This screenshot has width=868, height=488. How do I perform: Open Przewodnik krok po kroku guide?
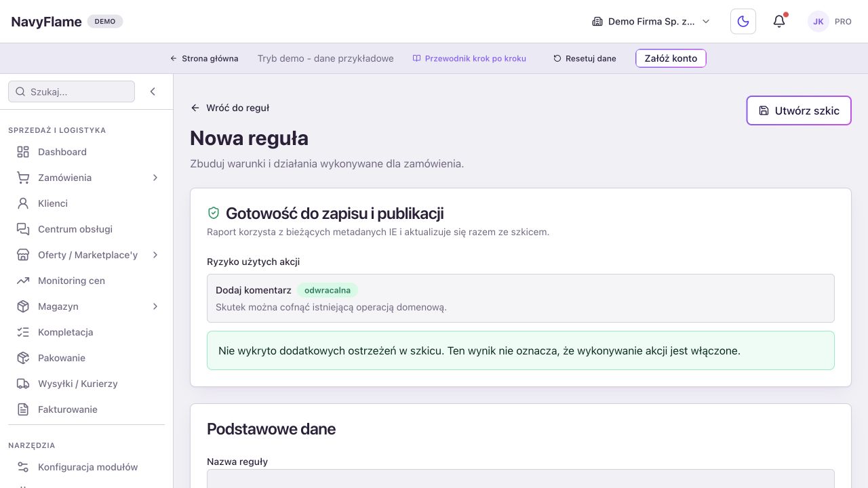click(x=469, y=58)
